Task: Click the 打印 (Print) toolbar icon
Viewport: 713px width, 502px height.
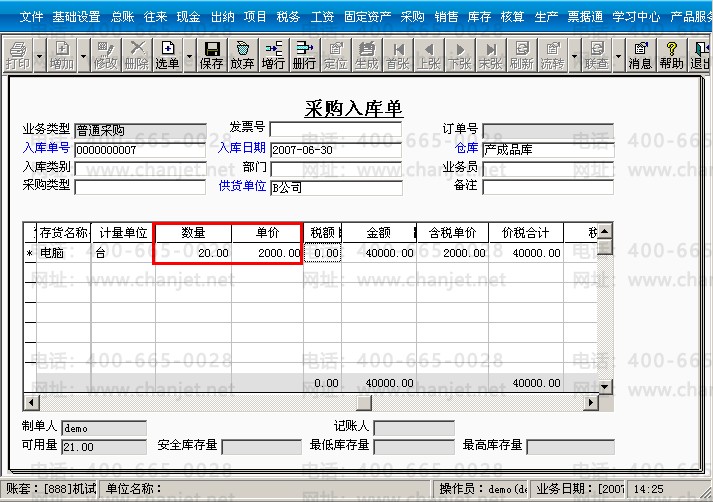Action: [x=18, y=55]
